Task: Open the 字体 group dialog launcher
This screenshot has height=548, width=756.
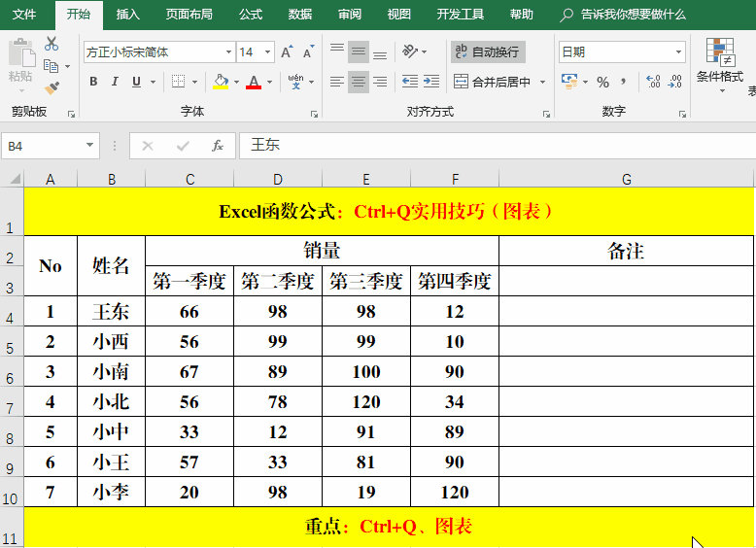Action: point(315,115)
